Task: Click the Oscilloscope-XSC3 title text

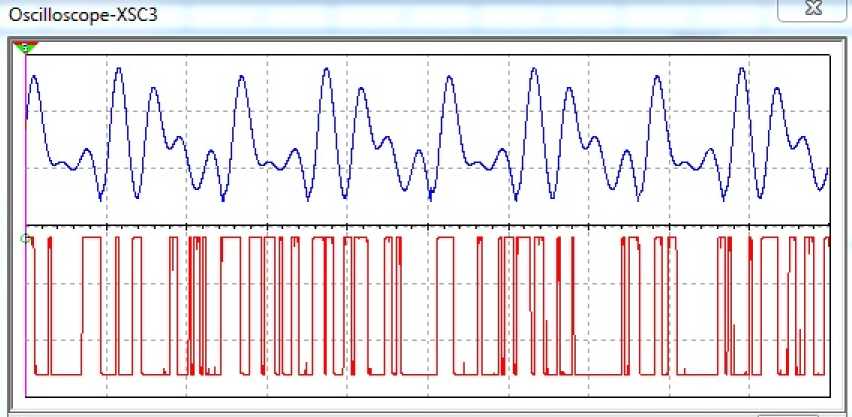Action: tap(83, 15)
